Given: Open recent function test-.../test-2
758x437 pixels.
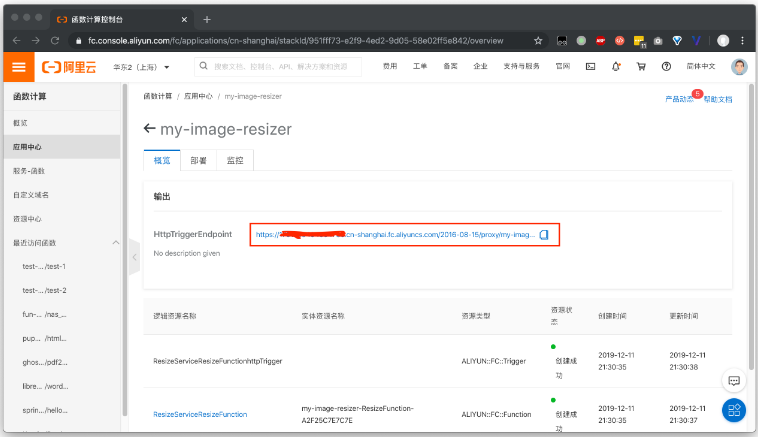Looking at the screenshot, I should pos(44,291).
